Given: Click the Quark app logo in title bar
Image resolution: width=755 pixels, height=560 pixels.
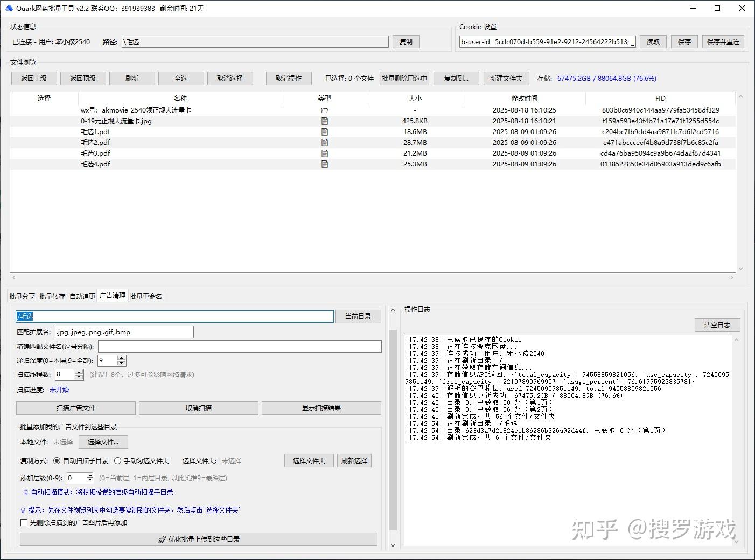Looking at the screenshot, I should 9,8.
